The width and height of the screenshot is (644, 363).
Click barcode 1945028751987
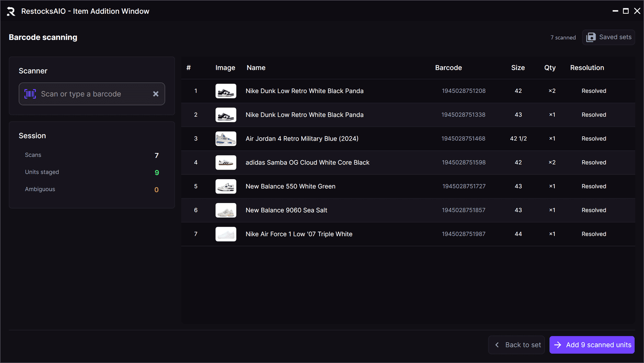464,234
